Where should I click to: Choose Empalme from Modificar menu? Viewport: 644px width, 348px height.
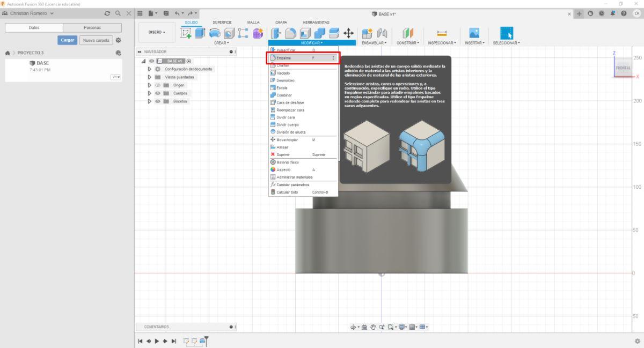click(303, 58)
